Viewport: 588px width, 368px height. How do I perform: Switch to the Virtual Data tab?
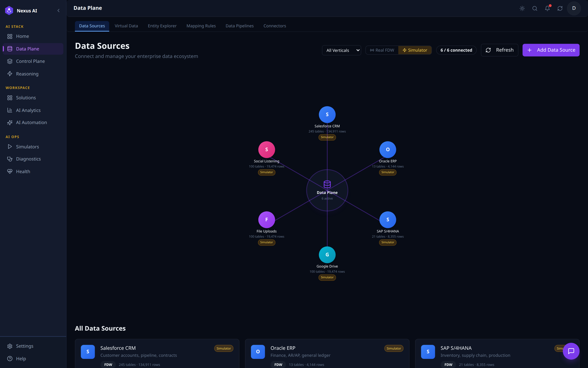[x=126, y=26]
